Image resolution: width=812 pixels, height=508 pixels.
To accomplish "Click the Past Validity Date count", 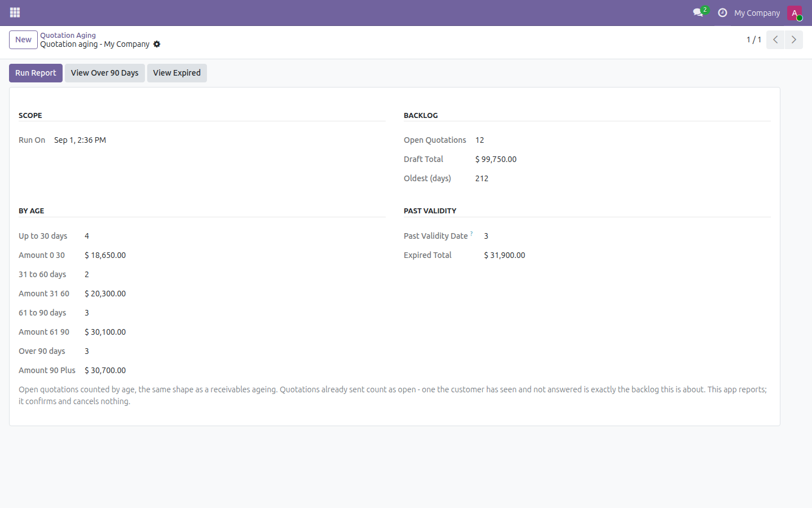I will coord(486,236).
